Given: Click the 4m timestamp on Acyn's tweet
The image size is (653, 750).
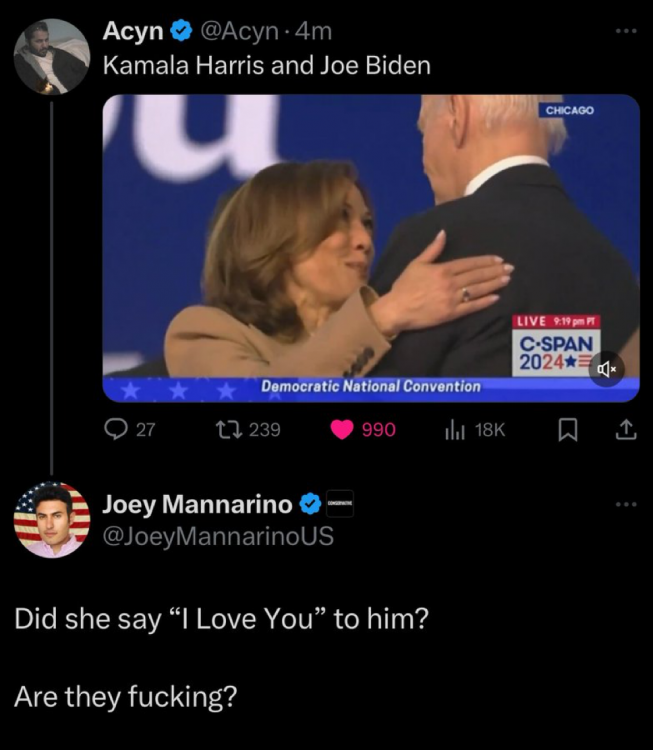Looking at the screenshot, I should 314,32.
